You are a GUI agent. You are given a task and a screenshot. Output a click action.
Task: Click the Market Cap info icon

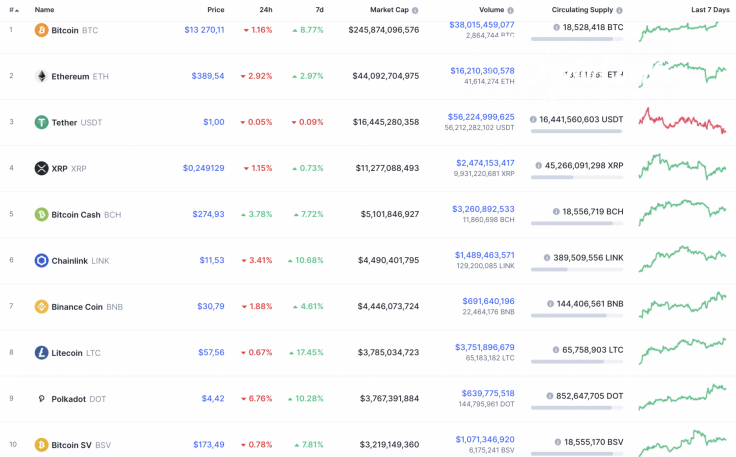415,10
